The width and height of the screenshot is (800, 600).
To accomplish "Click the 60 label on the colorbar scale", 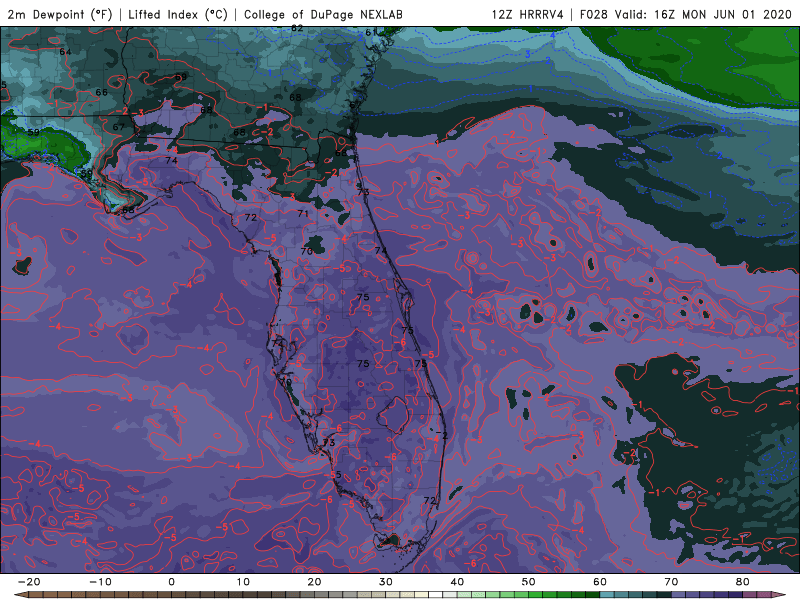I will 600,582.
